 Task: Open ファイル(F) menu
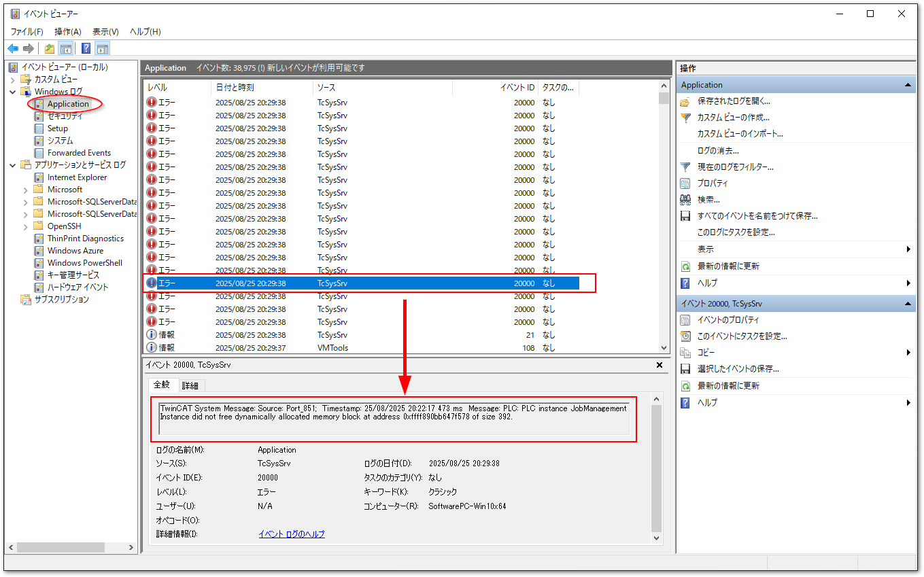click(27, 32)
